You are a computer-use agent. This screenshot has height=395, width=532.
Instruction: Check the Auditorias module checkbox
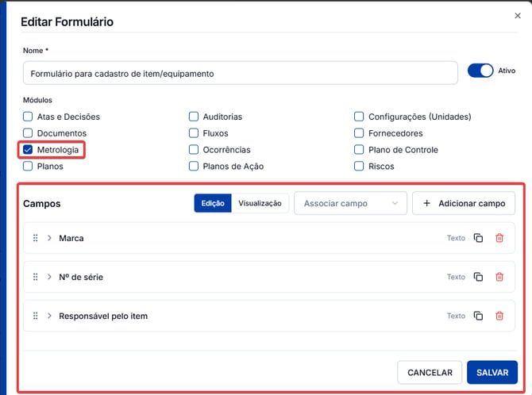pos(194,117)
